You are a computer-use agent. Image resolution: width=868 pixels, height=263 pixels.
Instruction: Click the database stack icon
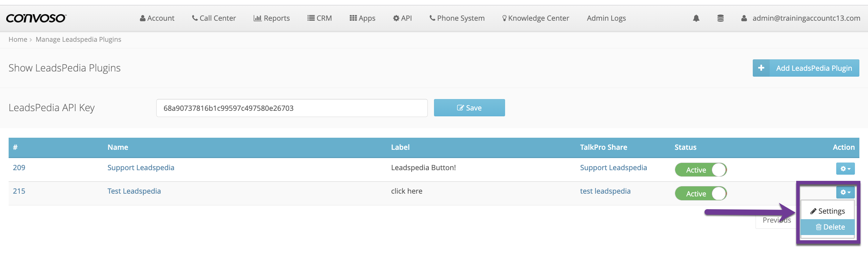(x=720, y=18)
